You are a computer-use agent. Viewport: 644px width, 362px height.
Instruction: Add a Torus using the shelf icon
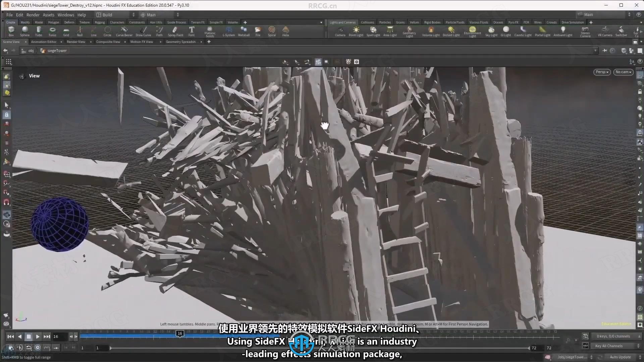(x=52, y=32)
